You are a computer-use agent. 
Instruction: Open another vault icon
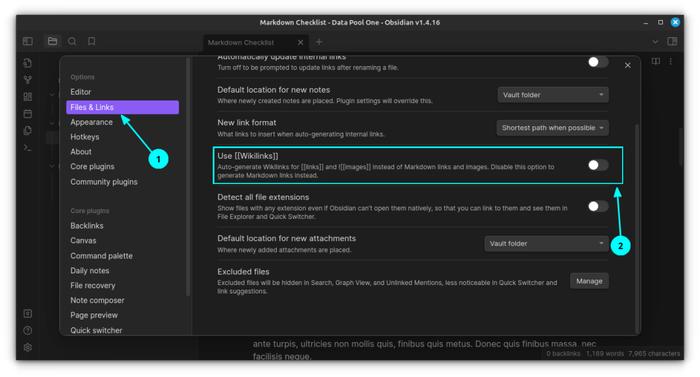point(28,314)
